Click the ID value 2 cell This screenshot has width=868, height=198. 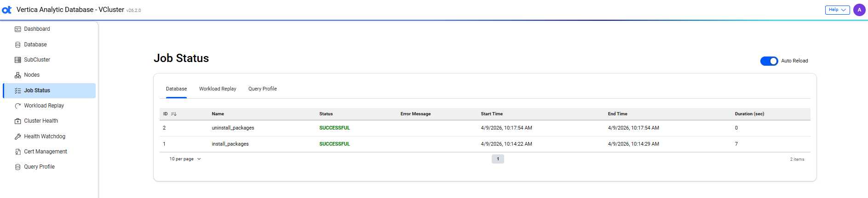(164, 128)
